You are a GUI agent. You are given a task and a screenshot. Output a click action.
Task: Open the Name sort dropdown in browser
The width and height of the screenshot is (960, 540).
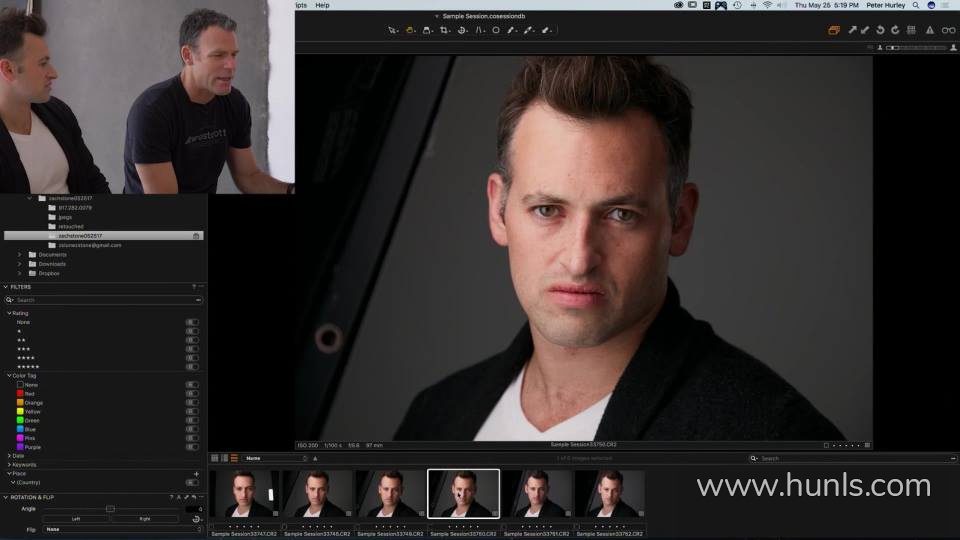[276, 458]
